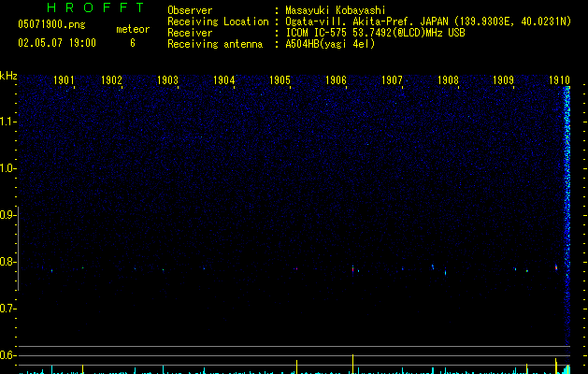Click the 1908 time marker
Screen dimensions: 588x374
pos(448,80)
